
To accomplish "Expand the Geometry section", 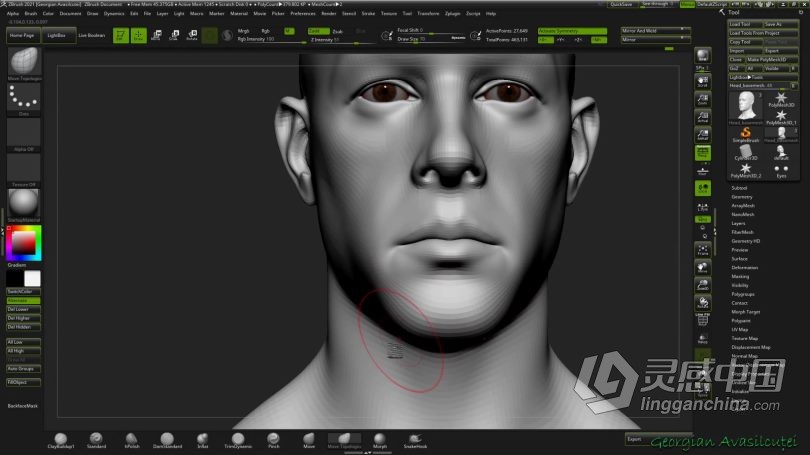I will click(x=742, y=197).
